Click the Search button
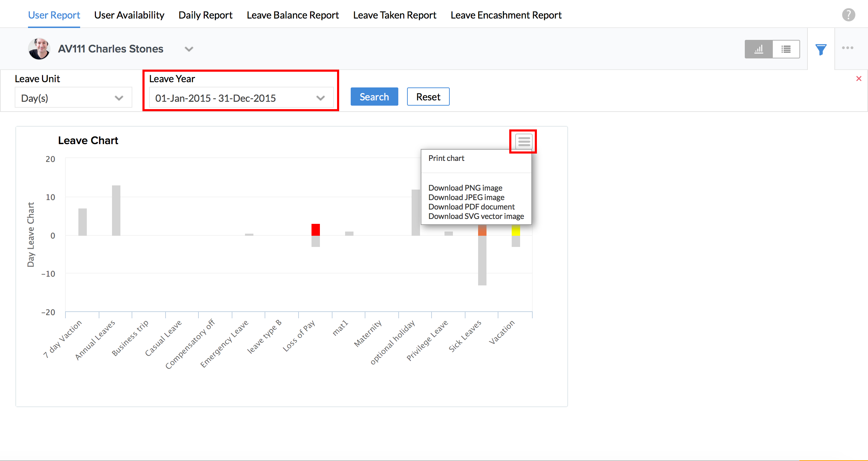Image resolution: width=868 pixels, height=461 pixels. (374, 97)
